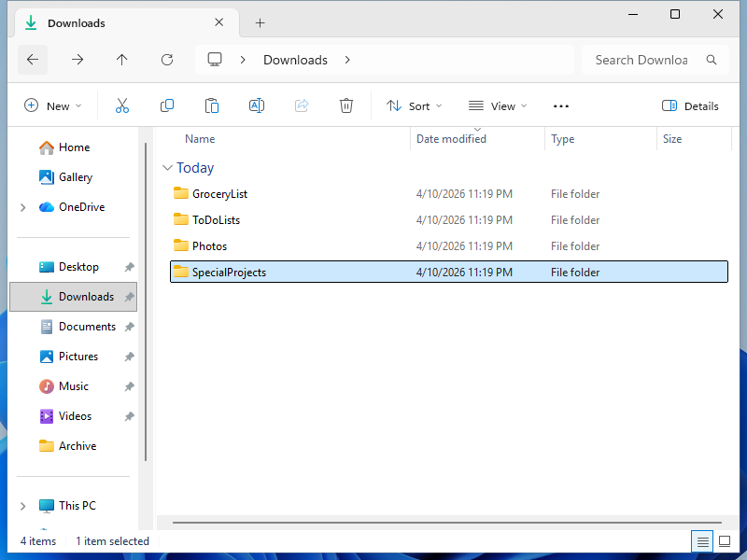
Task: Expand the OneDrive tree node
Action: pos(22,207)
